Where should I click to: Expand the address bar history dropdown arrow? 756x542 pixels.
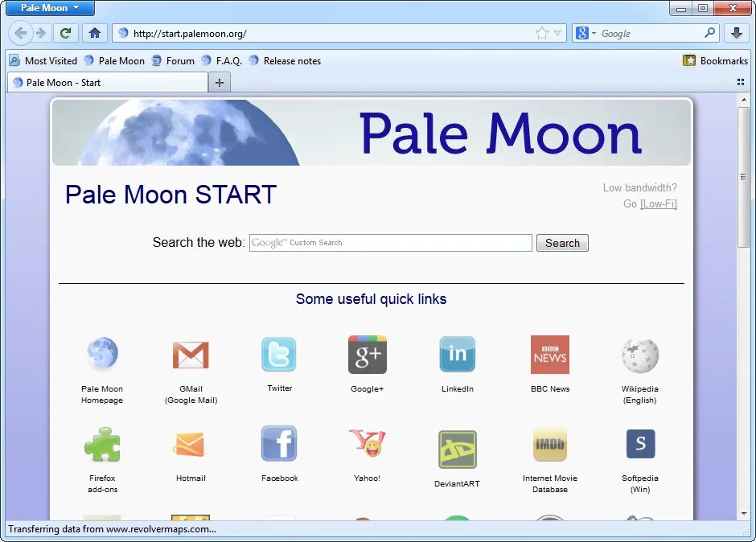[558, 33]
